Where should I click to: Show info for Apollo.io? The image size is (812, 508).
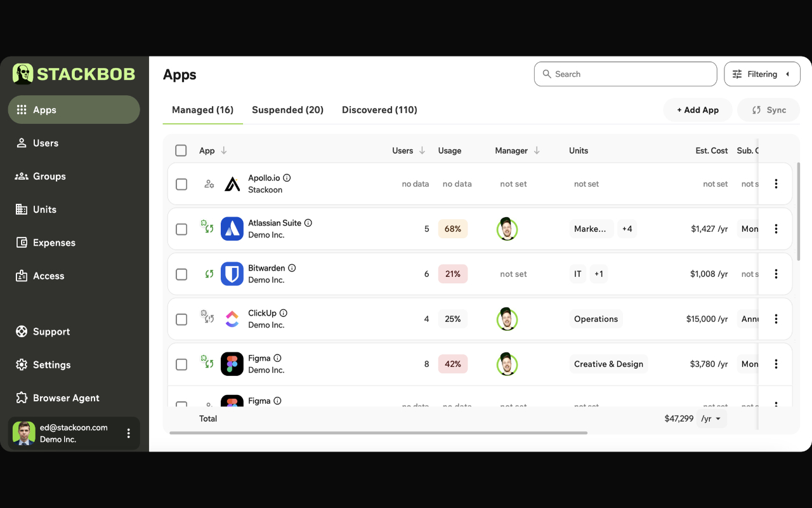(x=287, y=178)
